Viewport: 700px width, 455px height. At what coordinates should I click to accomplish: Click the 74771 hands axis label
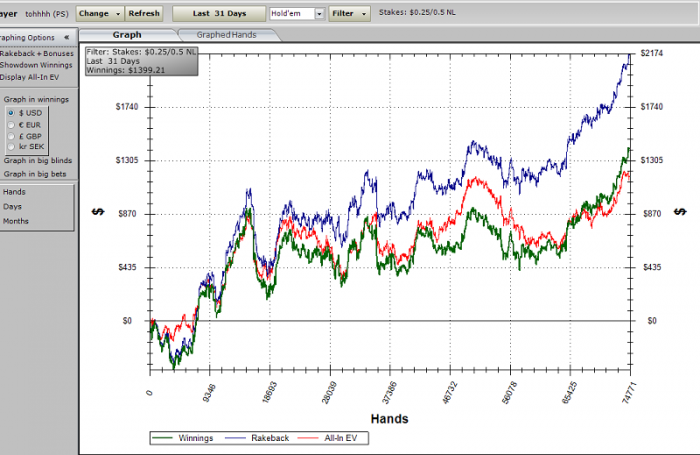point(629,393)
